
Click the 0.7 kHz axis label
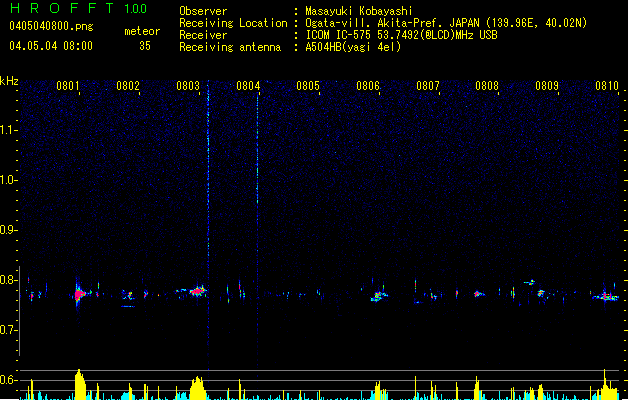(8, 330)
